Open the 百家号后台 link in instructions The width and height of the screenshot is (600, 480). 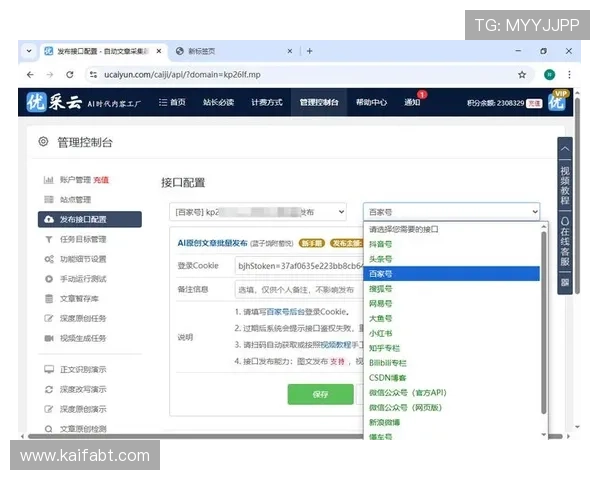285,312
